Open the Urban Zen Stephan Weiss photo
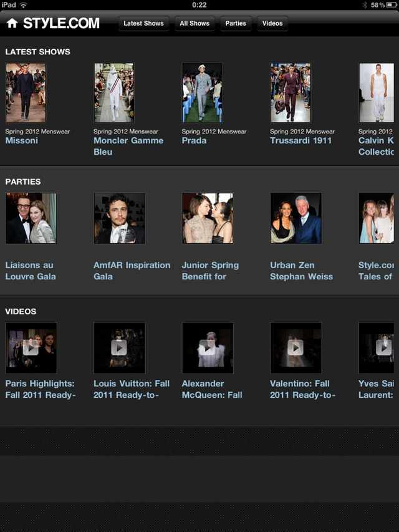Image resolution: width=399 pixels, height=532 pixels. click(296, 218)
